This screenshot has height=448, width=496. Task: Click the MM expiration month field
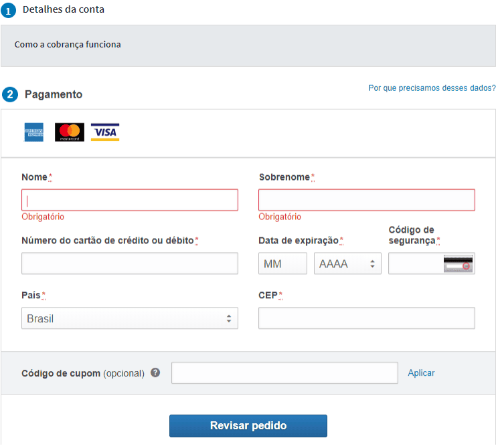click(x=282, y=263)
